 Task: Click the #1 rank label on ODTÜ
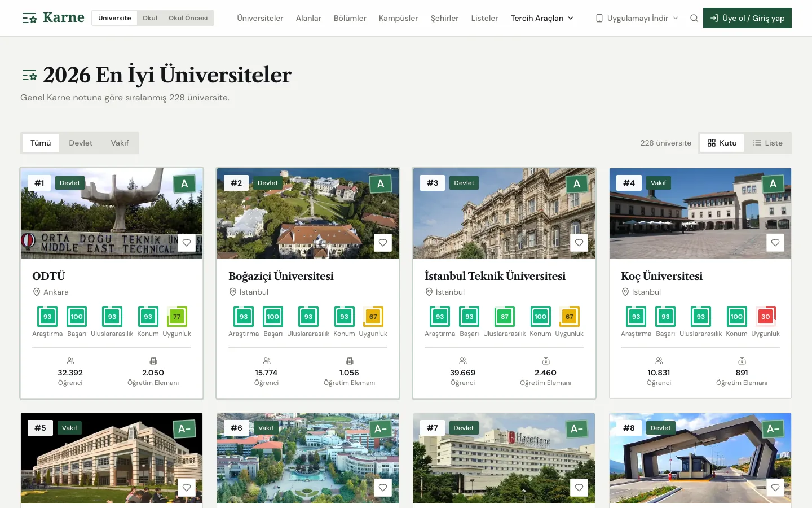[x=39, y=183]
